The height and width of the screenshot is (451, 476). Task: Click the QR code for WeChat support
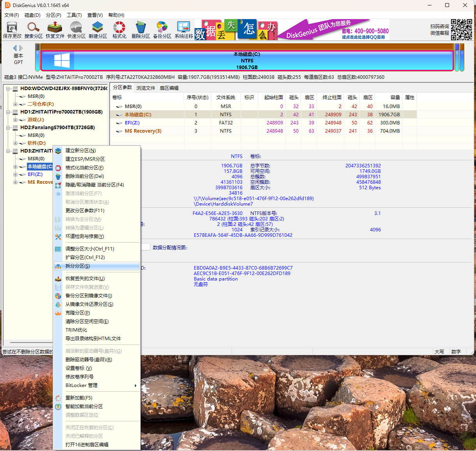tap(462, 30)
